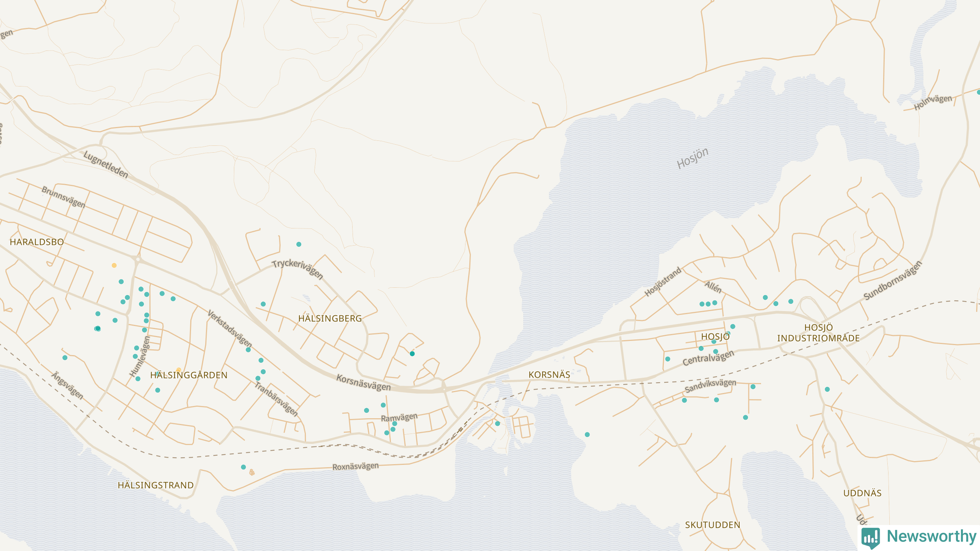Select orange marker left of Roxnäsvägen

(x=252, y=473)
